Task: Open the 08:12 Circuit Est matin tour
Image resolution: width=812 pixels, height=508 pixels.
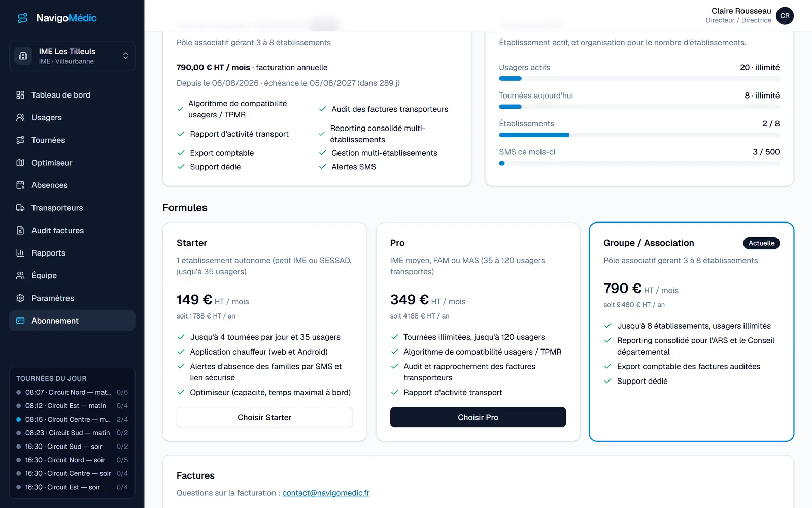Action: click(x=72, y=406)
